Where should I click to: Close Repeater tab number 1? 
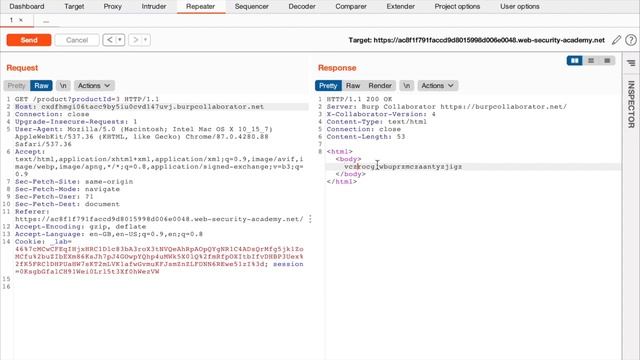(21, 20)
